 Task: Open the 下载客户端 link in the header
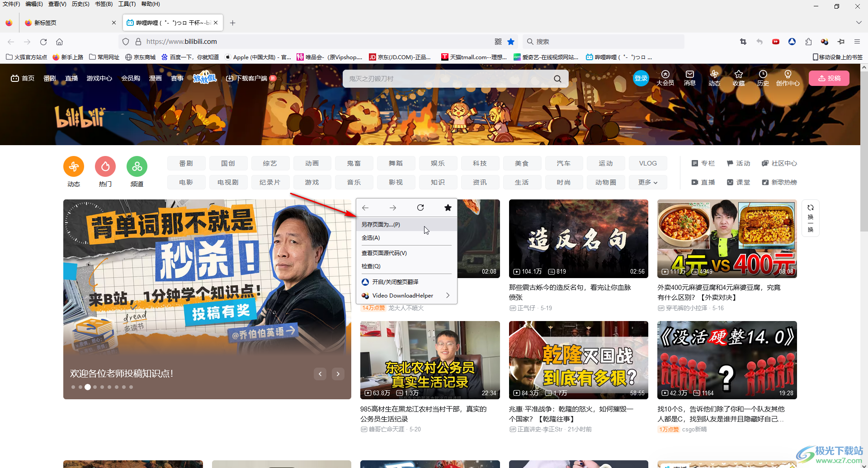tap(251, 78)
